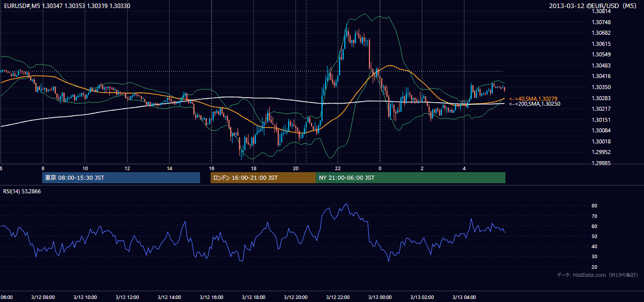The image size is (644, 302).
Task: Click price axis value 1.30416
Action: point(601,76)
